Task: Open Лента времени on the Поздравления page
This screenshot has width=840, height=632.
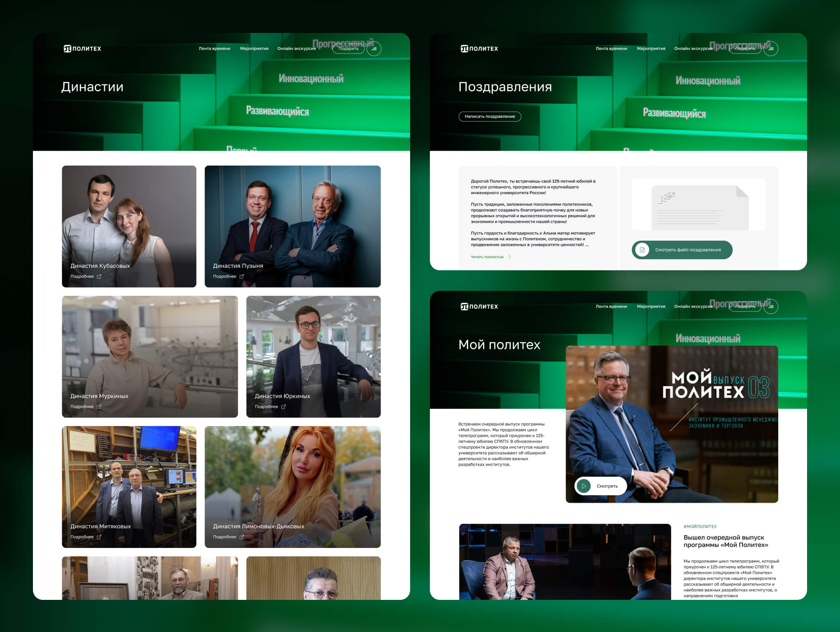Action: click(611, 49)
